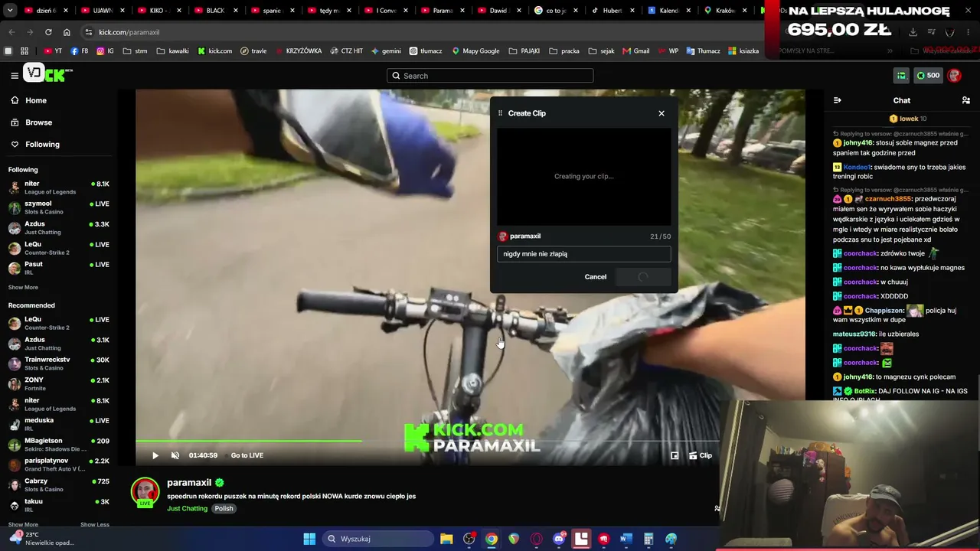Open the PAJĄKI bookmarks folder

pos(524,51)
